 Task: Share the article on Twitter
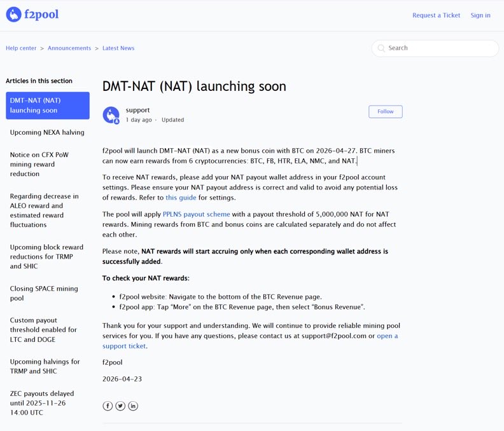[x=120, y=406]
